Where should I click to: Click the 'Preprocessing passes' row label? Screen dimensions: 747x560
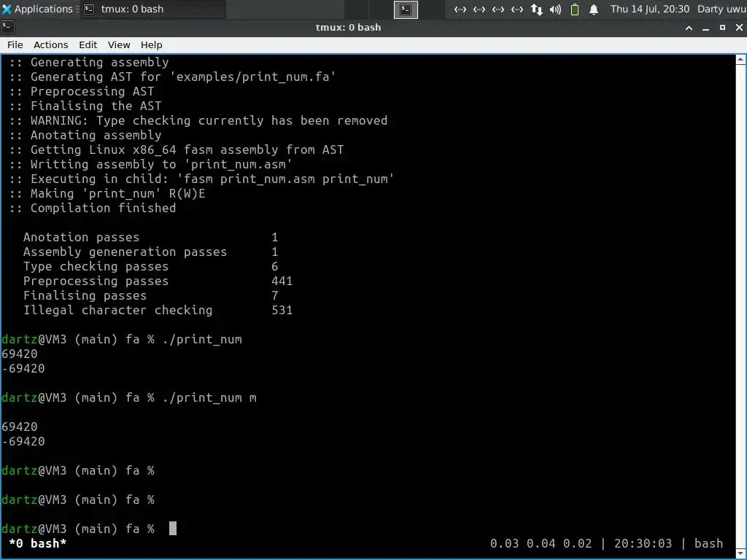pyautogui.click(x=96, y=281)
